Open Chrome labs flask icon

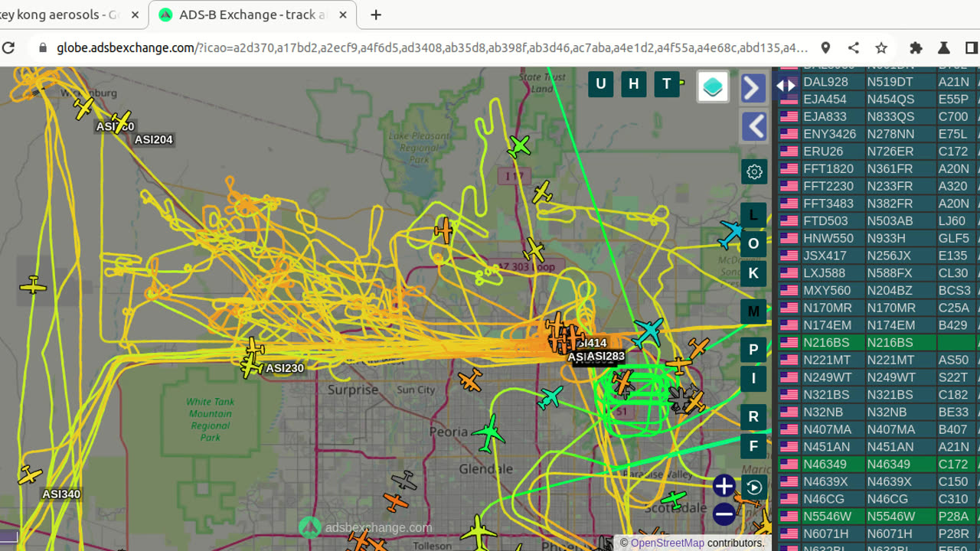pos(944,47)
